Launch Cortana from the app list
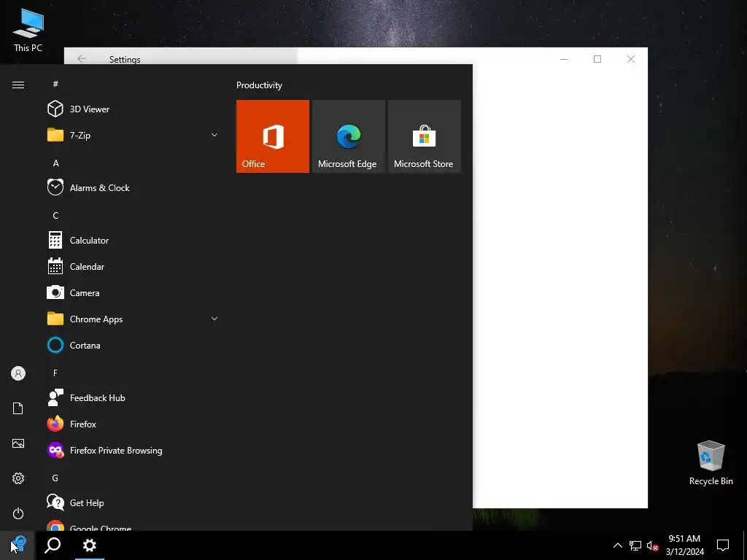 pos(133,345)
